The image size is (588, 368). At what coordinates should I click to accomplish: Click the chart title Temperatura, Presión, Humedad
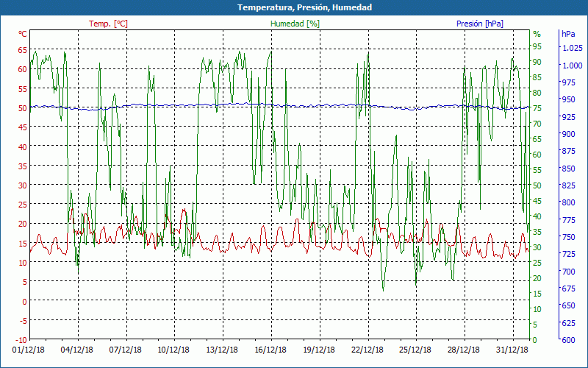coord(304,7)
